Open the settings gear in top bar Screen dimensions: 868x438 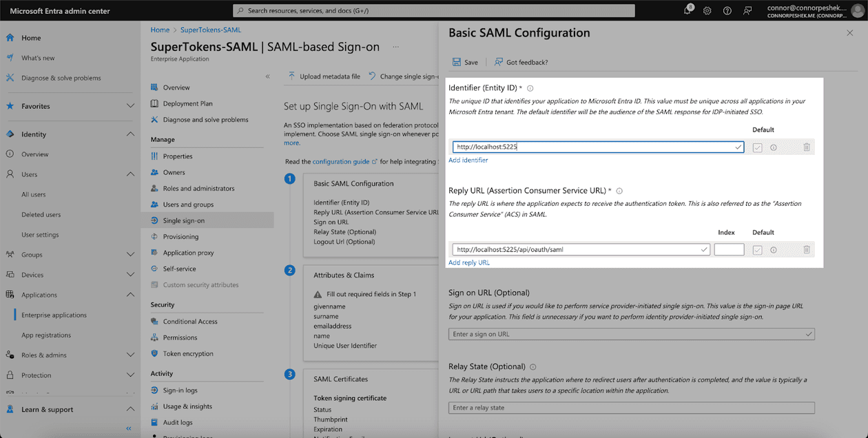[x=707, y=10]
